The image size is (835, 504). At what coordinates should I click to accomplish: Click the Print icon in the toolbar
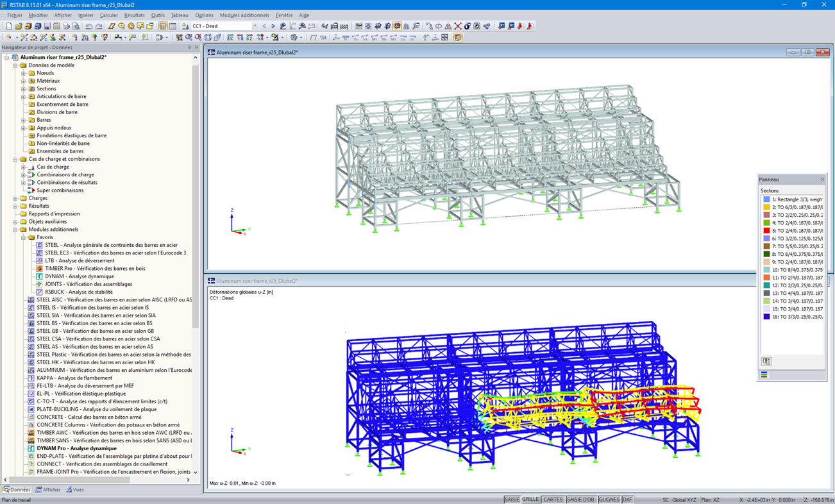tap(67, 26)
